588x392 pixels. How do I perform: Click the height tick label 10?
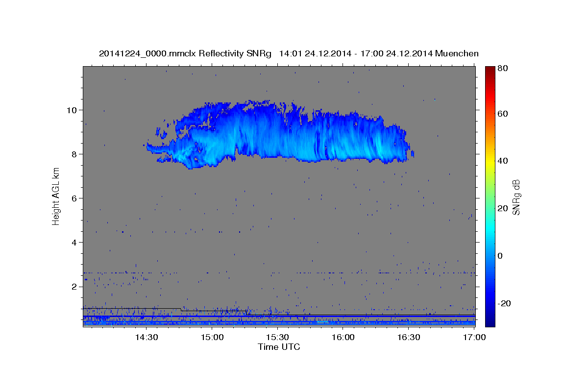73,110
